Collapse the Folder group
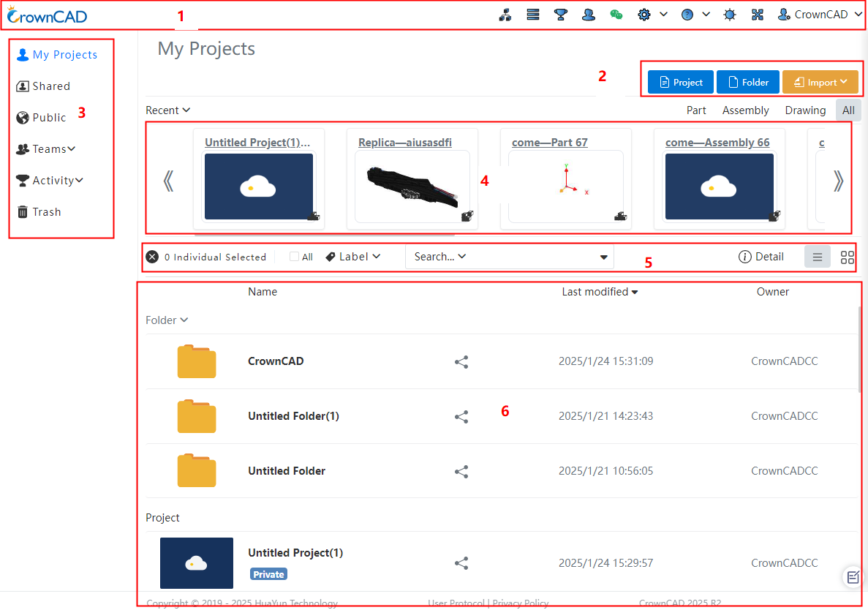The width and height of the screenshot is (868, 610). point(167,320)
